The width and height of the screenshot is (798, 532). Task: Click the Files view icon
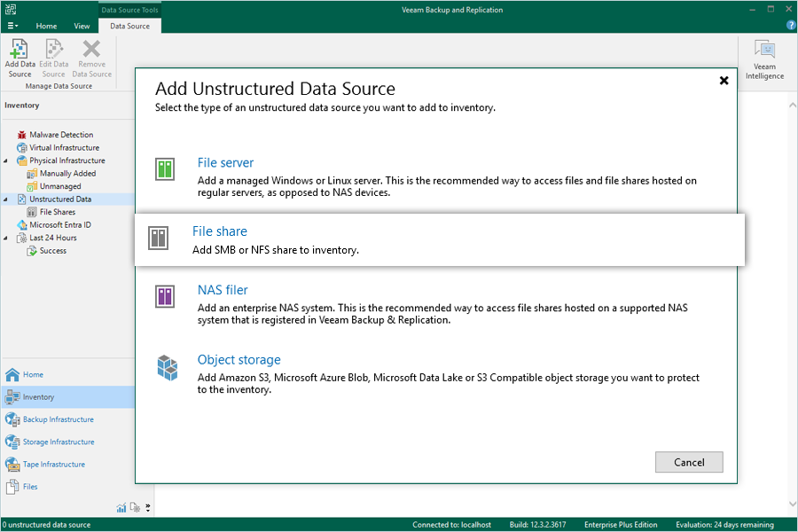12,487
